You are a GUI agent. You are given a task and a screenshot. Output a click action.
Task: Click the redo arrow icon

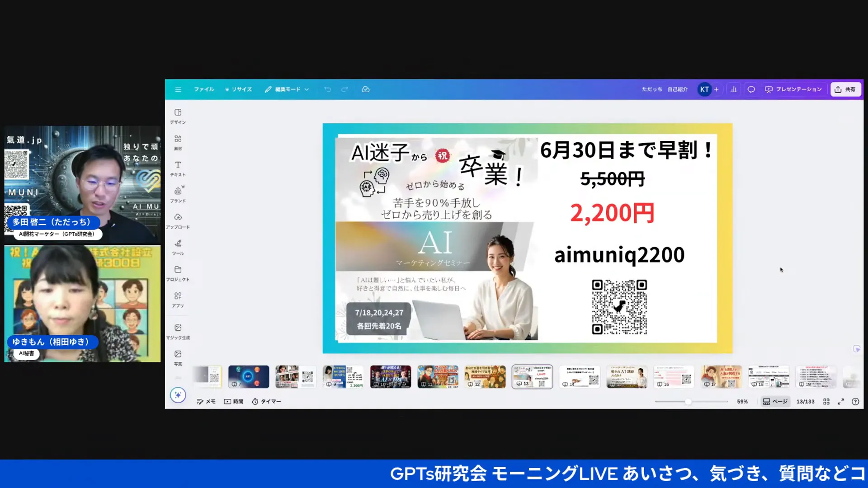point(344,89)
